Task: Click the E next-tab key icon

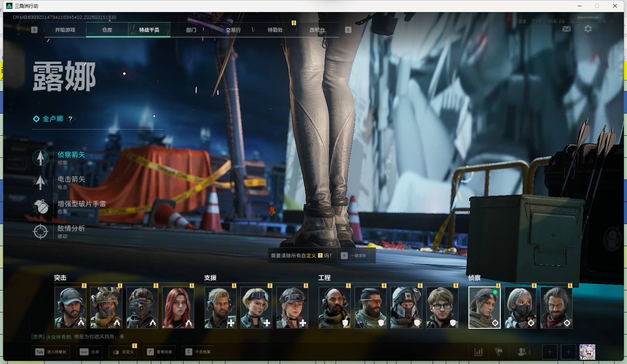Action: click(348, 30)
